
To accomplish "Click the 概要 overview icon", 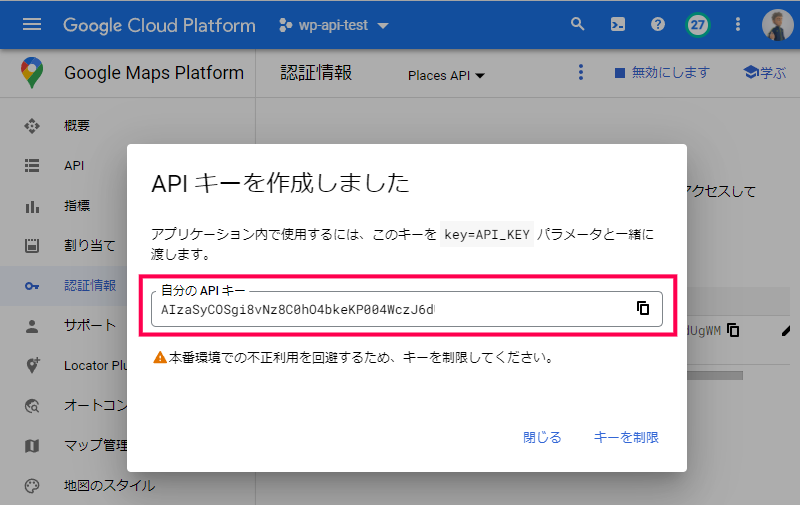I will [32, 125].
